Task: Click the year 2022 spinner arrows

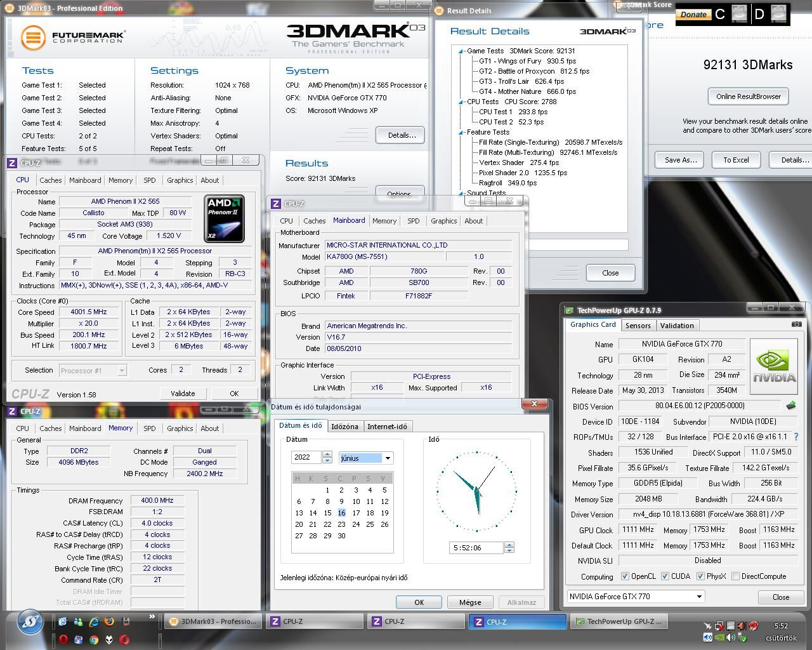Action: coord(327,458)
